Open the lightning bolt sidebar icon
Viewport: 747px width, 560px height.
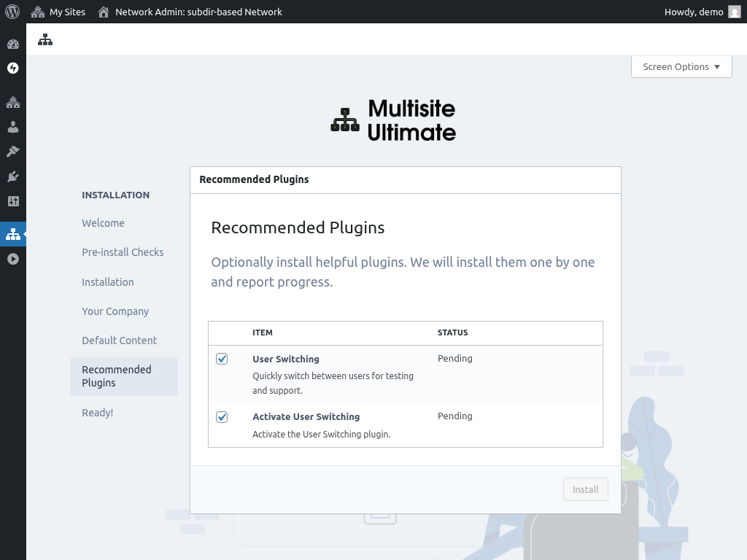[13, 68]
